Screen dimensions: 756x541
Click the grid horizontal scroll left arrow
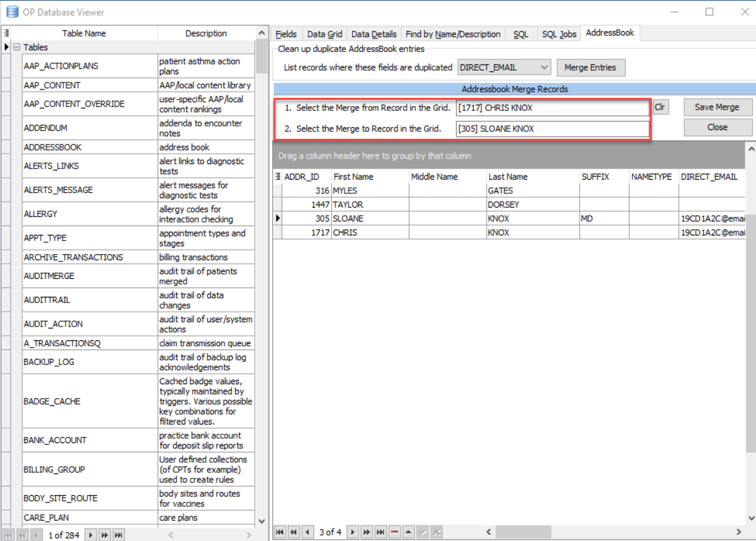pyautogui.click(x=489, y=532)
